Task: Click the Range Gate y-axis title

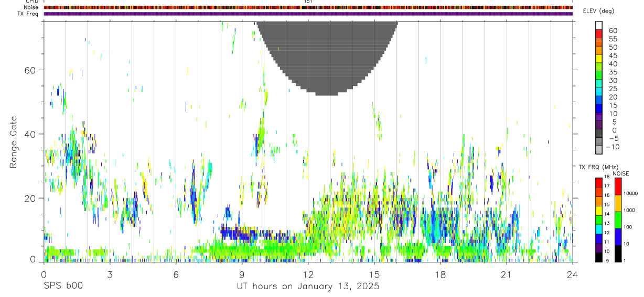Action: 13,142
